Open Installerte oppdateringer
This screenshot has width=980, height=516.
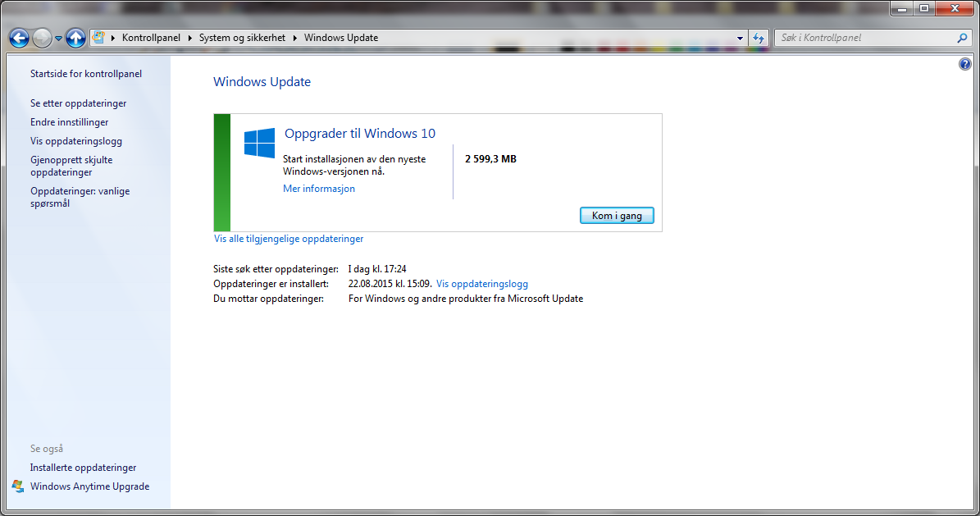click(x=83, y=468)
